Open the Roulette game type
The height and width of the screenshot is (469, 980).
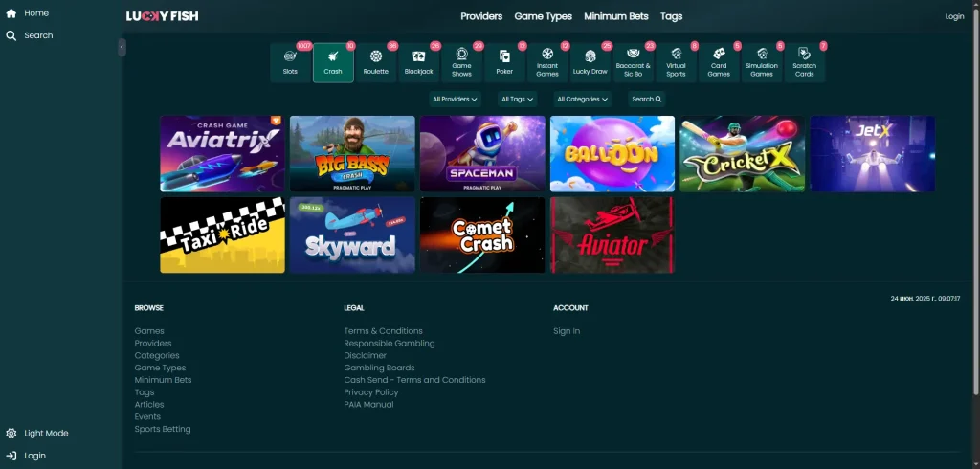click(x=375, y=62)
